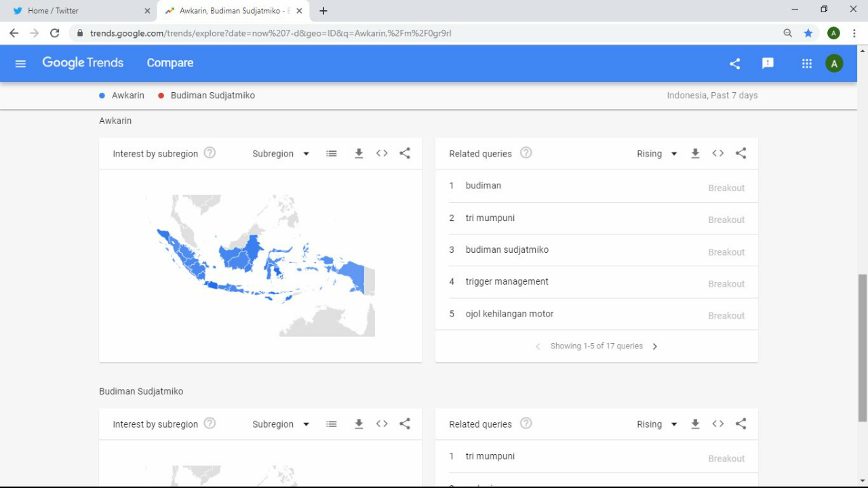Image resolution: width=868 pixels, height=488 pixels.
Task: Open the Budiman Sudjatmiko Rising dropdown
Action: 656,424
